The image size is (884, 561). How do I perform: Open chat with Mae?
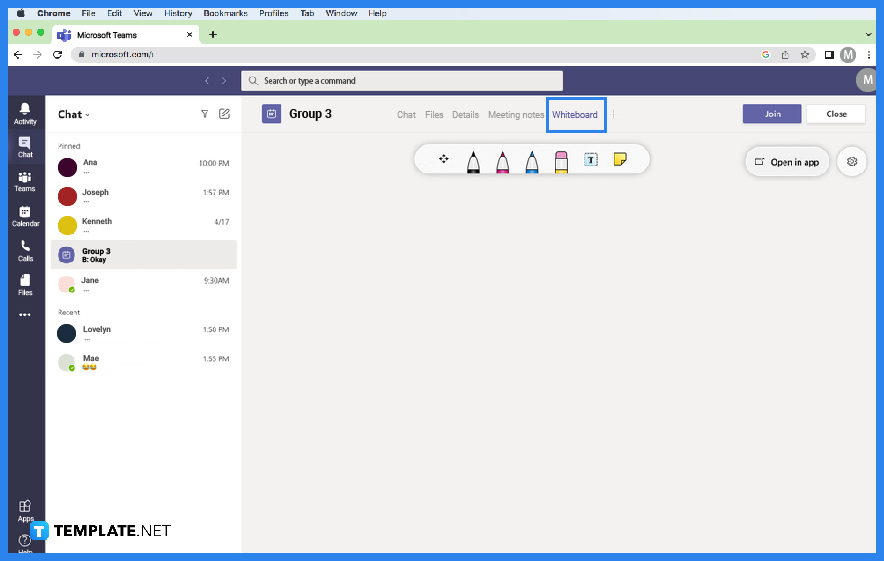144,363
